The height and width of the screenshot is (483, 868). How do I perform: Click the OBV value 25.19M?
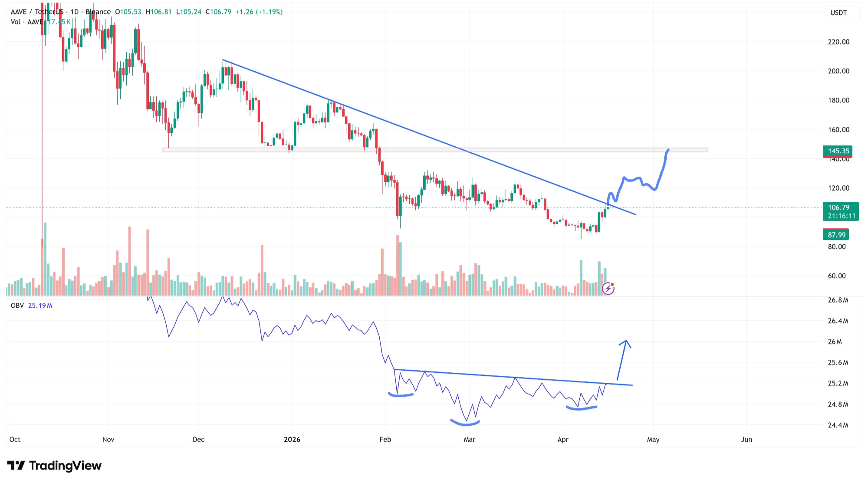tap(40, 306)
